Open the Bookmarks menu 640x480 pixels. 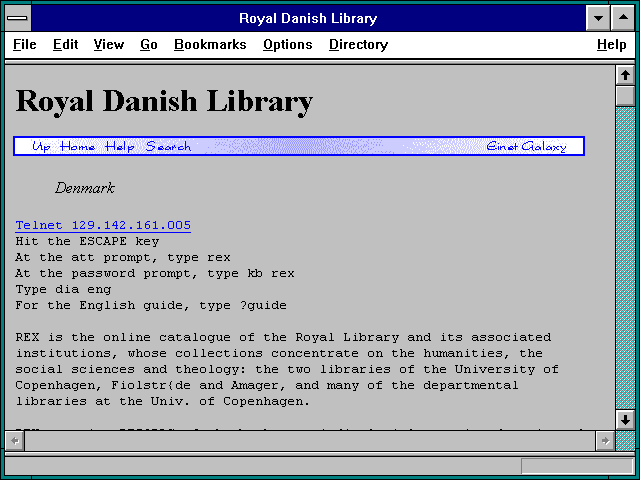[210, 44]
